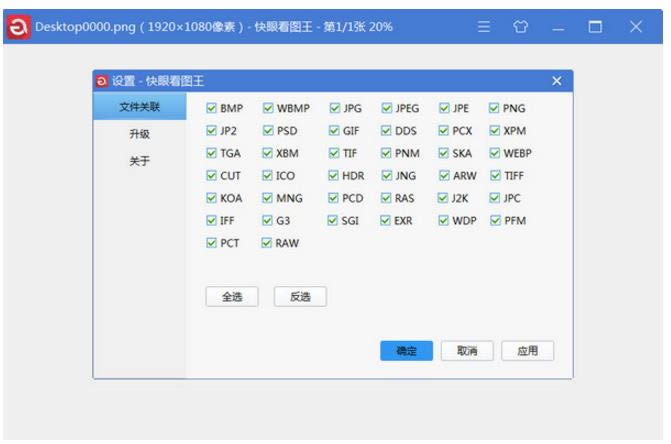Image resolution: width=671 pixels, height=444 pixels.
Task: Open the main menu hamburger icon
Action: 484,27
